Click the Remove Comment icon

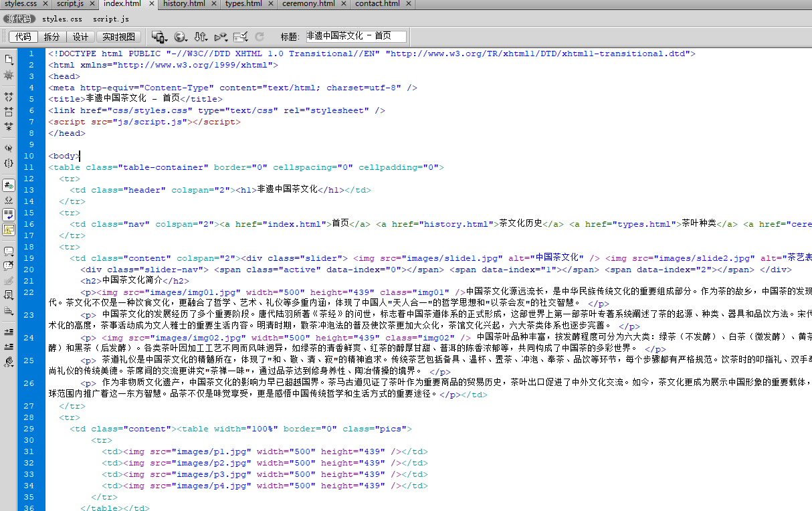(9, 266)
